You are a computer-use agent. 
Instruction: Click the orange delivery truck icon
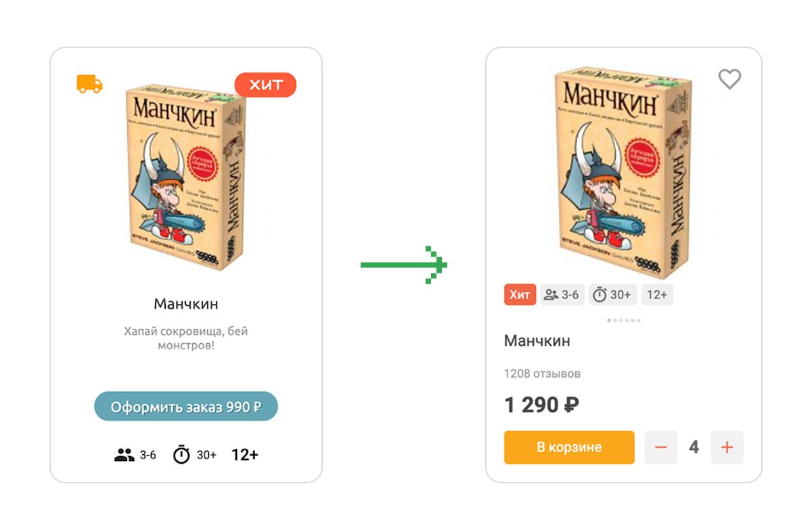point(89,84)
